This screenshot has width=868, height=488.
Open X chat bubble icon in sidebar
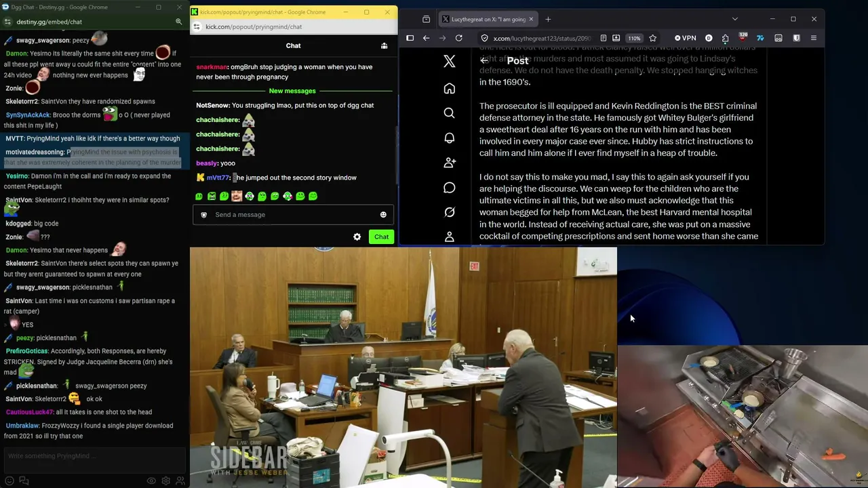pos(449,188)
